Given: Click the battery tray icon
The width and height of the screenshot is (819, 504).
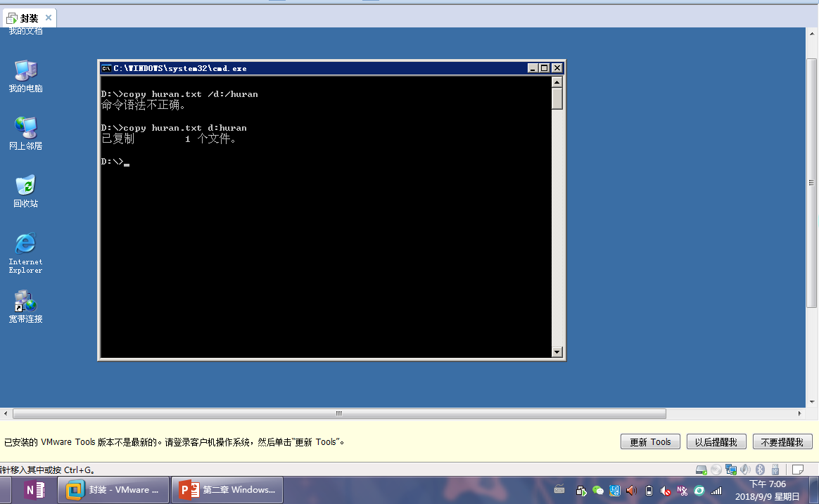Looking at the screenshot, I should (x=649, y=491).
